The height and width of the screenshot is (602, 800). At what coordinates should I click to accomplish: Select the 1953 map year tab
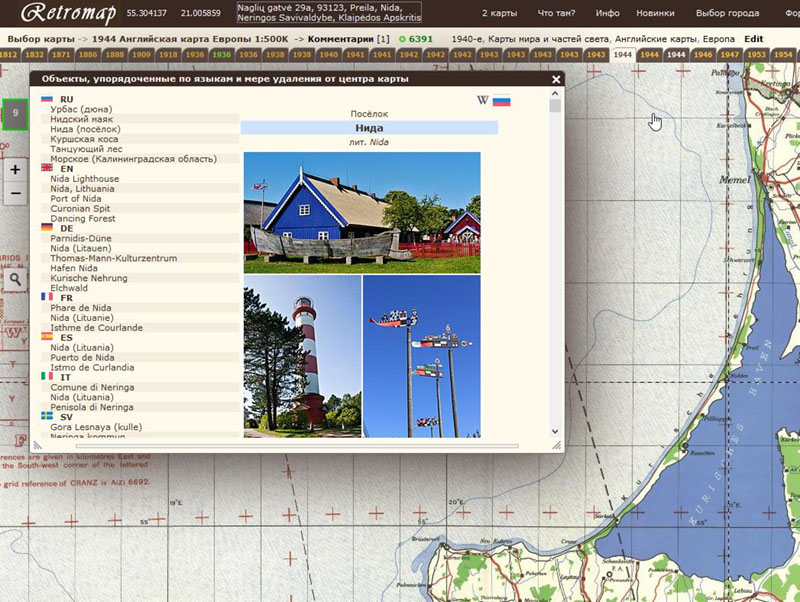(758, 54)
